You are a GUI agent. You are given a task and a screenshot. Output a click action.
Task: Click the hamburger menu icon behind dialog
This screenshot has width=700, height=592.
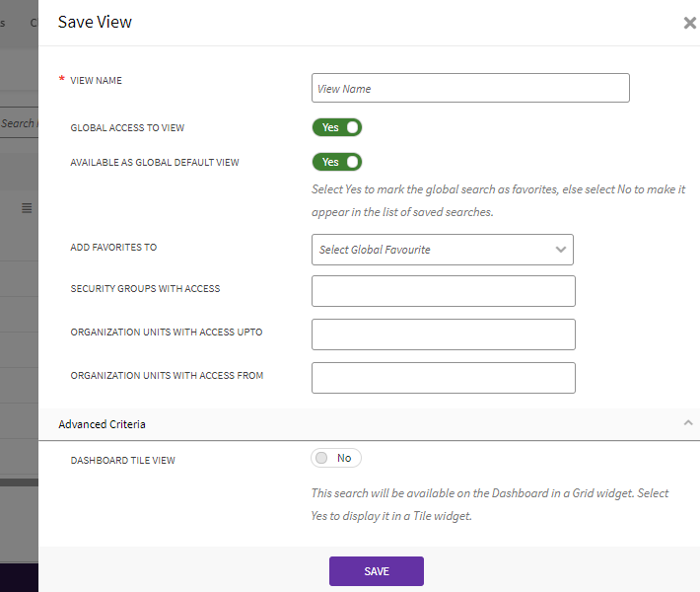27,208
